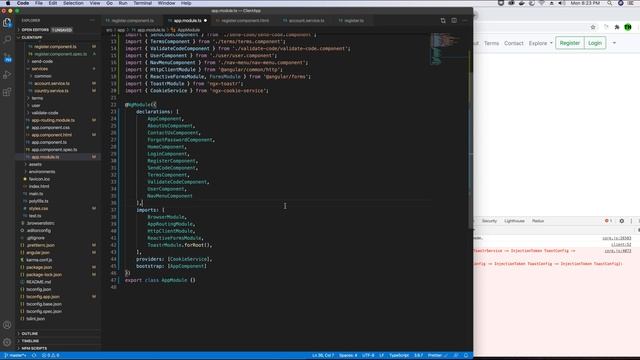Open the Selection menu in the menu bar

tap(73, 3)
